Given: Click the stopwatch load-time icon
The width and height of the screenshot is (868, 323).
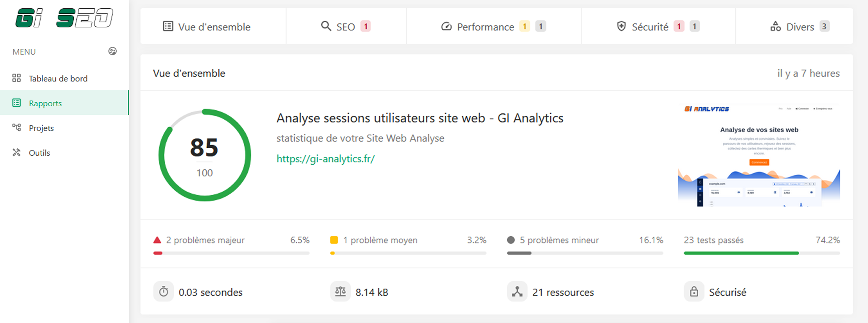Looking at the screenshot, I should point(164,292).
